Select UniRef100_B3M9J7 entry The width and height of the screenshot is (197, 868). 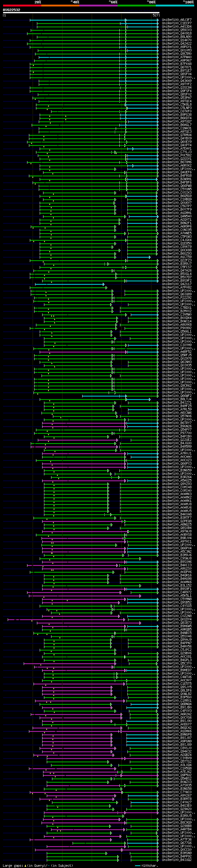coord(177,264)
